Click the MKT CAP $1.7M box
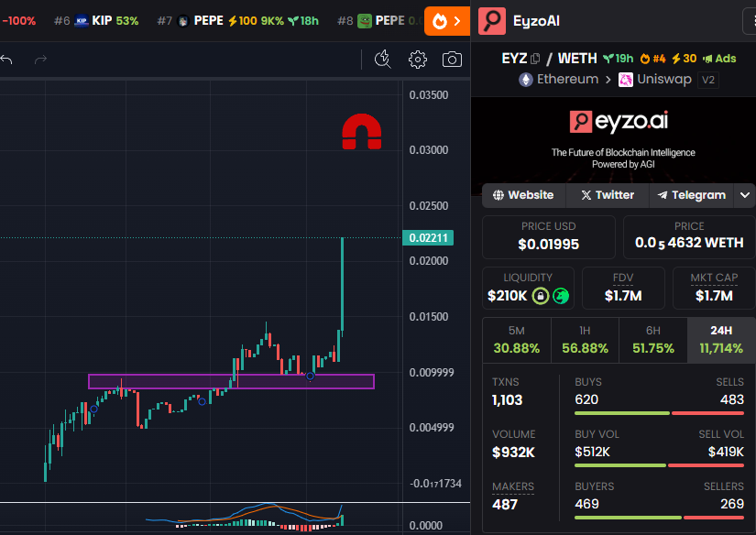756x535 pixels. (x=714, y=288)
